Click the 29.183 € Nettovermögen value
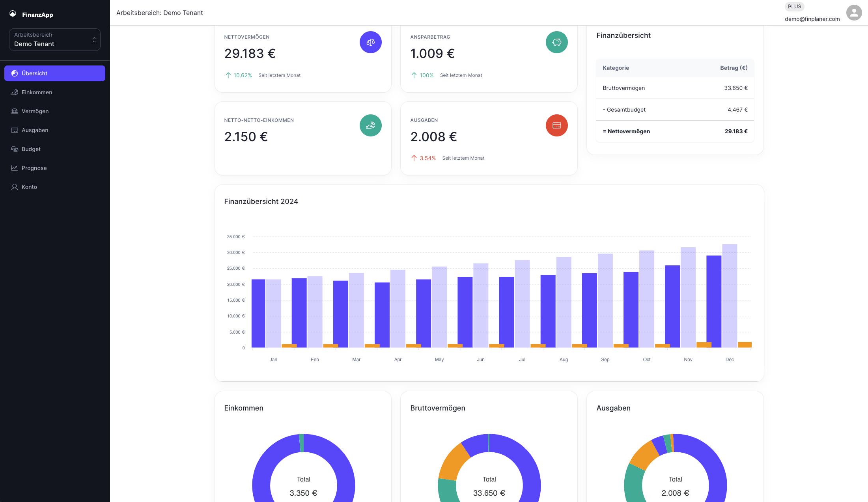Image resolution: width=868 pixels, height=502 pixels. (x=250, y=54)
